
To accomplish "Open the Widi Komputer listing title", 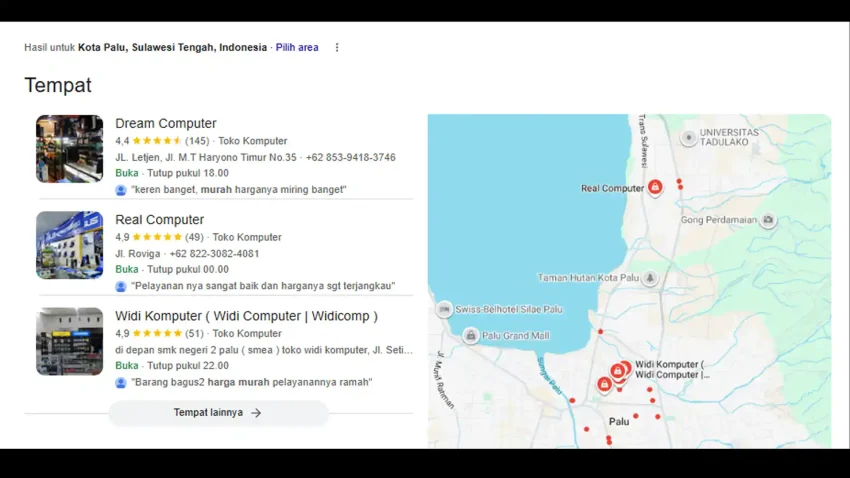I will (x=246, y=316).
